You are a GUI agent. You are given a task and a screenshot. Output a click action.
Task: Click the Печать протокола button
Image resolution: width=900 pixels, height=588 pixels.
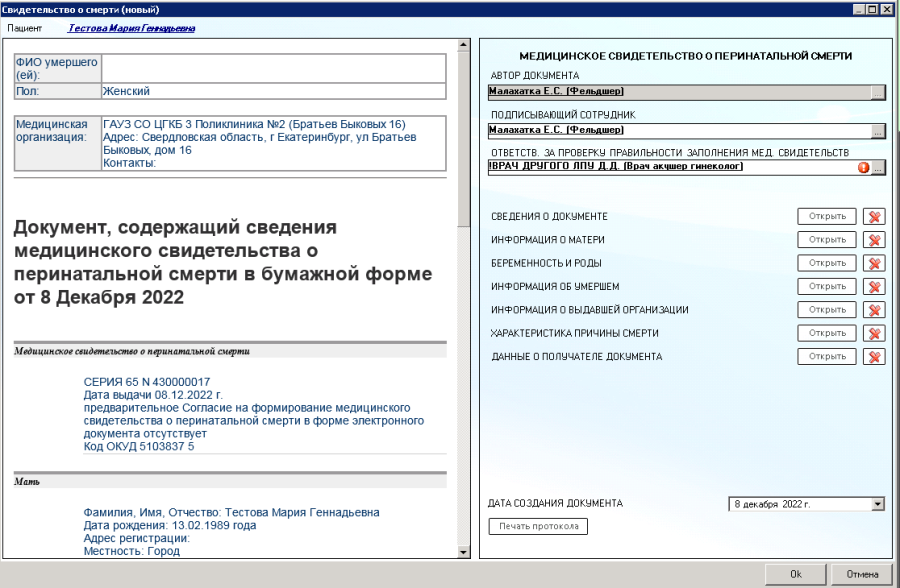point(538,527)
